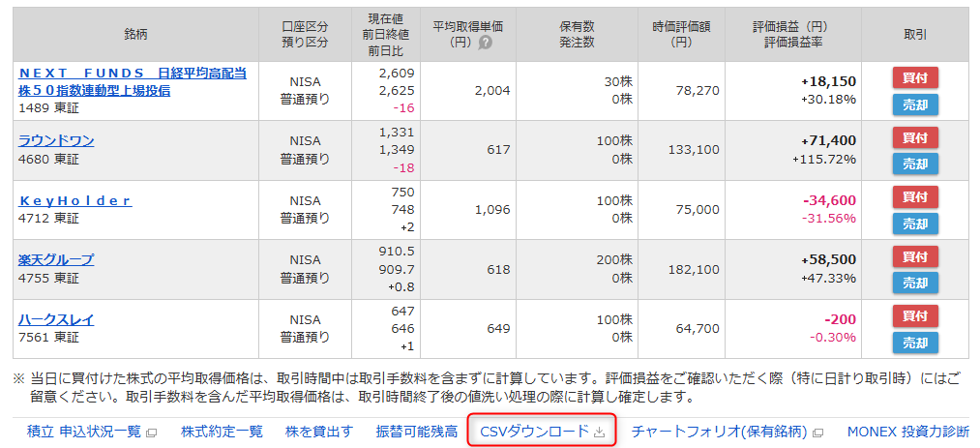Click the -31.56% loss rate
The height and width of the screenshot is (448, 980).
pos(828,219)
